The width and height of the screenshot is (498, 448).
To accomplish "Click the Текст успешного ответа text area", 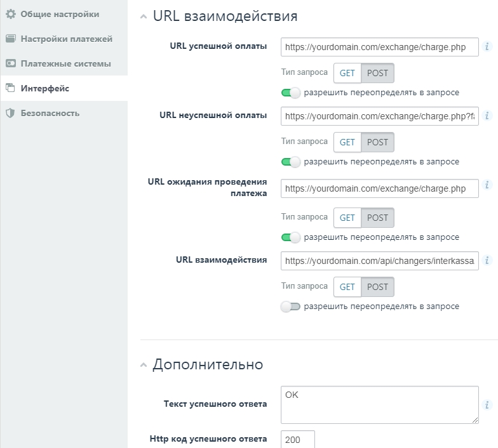I will pos(379,404).
